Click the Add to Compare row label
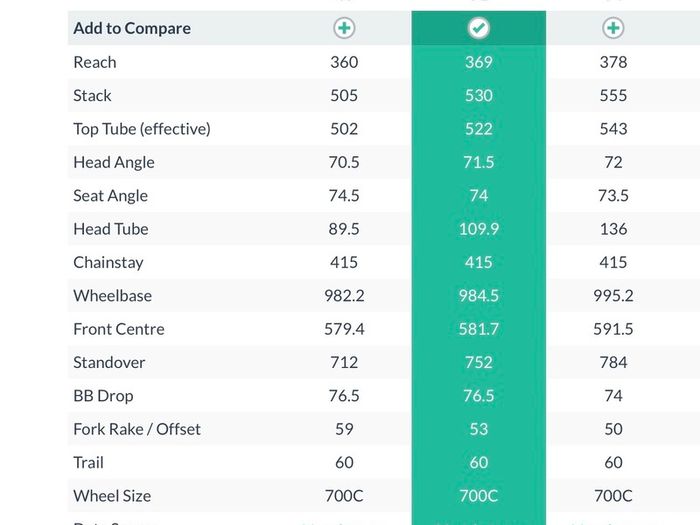 click(132, 28)
